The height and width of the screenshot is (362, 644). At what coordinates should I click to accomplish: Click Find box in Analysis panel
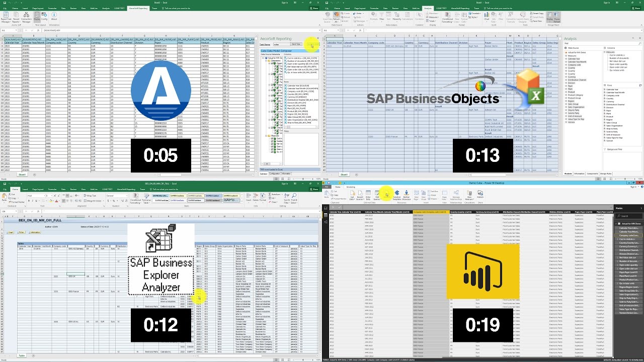click(603, 43)
